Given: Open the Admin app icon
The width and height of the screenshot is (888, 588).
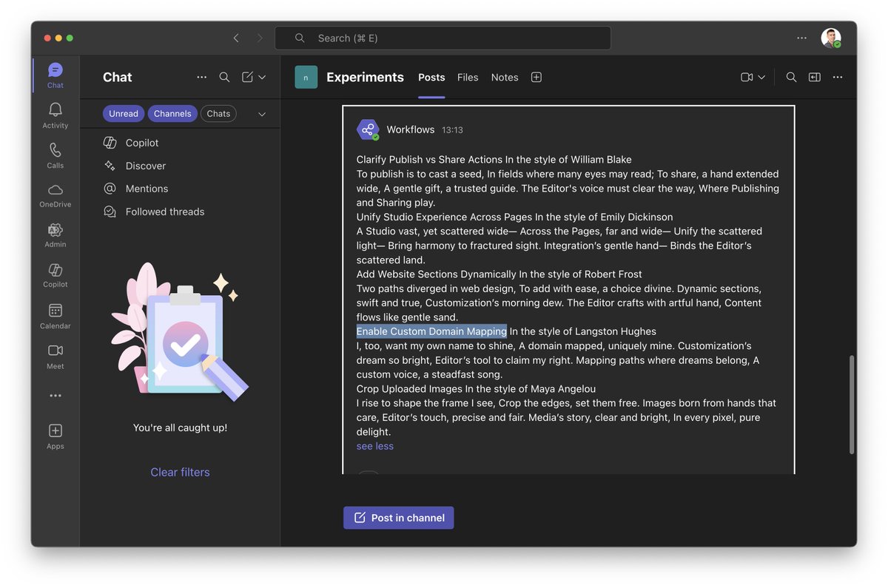Looking at the screenshot, I should [x=55, y=235].
